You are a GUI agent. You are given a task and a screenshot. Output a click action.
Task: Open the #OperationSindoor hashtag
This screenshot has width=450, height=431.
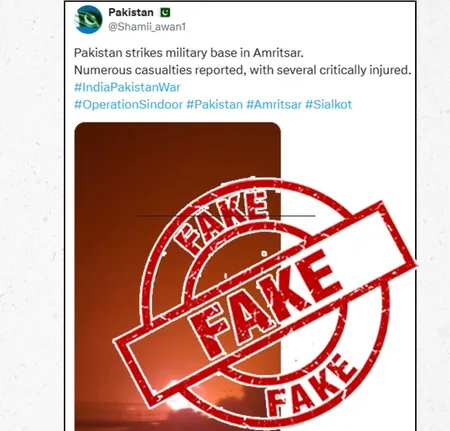(128, 105)
